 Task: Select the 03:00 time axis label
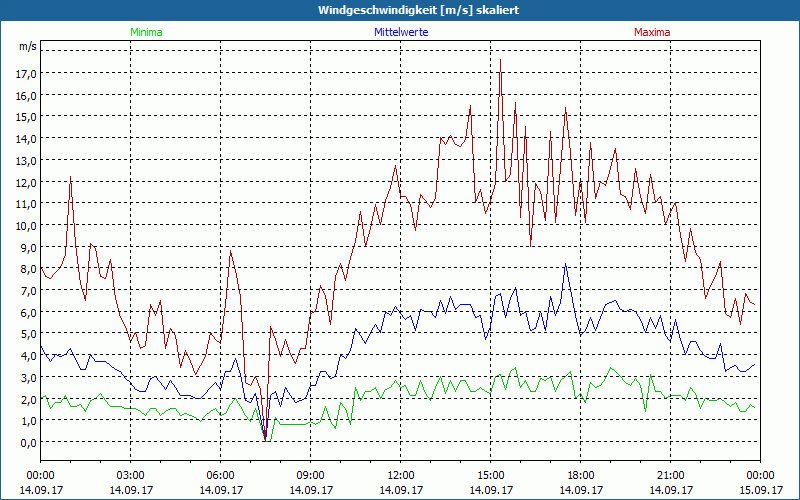(130, 475)
